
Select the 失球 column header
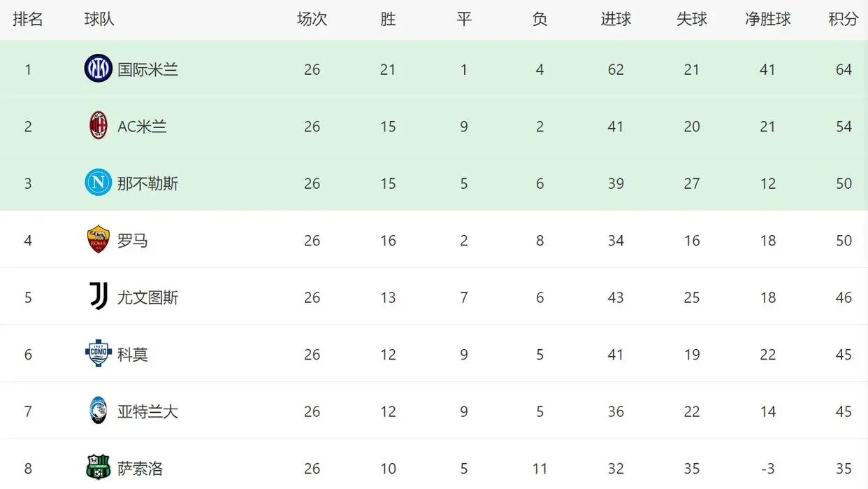(x=692, y=20)
